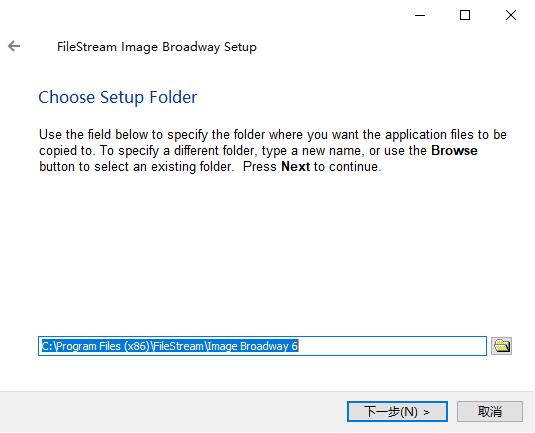Open the browse folder icon beside path field
The height and width of the screenshot is (433, 535).
[501, 346]
